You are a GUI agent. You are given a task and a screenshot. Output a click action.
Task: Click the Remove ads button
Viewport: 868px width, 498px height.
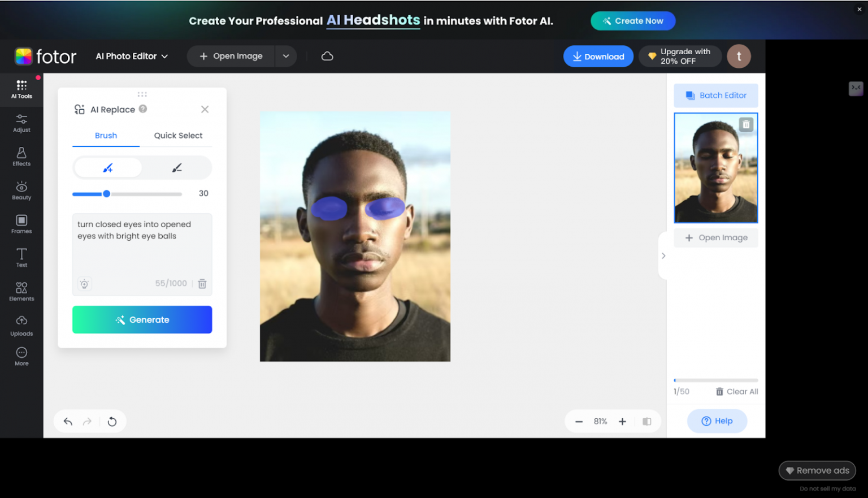click(x=817, y=470)
